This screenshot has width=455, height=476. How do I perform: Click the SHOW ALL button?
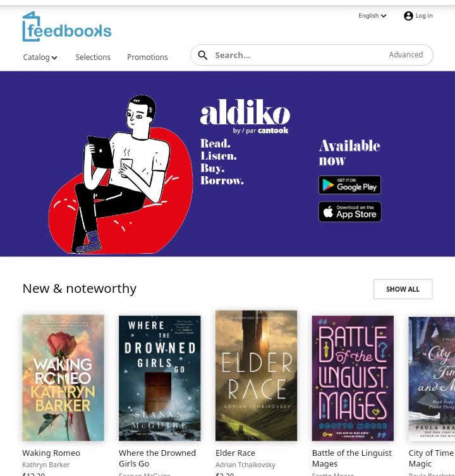click(x=403, y=289)
